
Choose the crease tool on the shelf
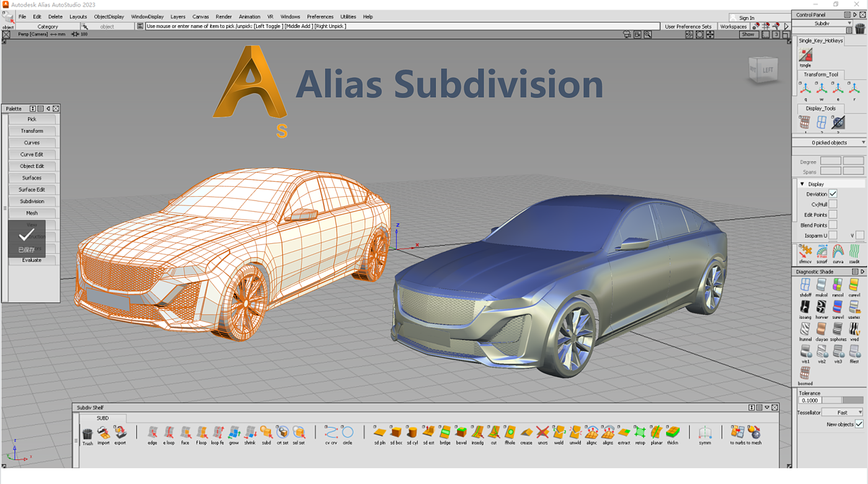(x=526, y=432)
